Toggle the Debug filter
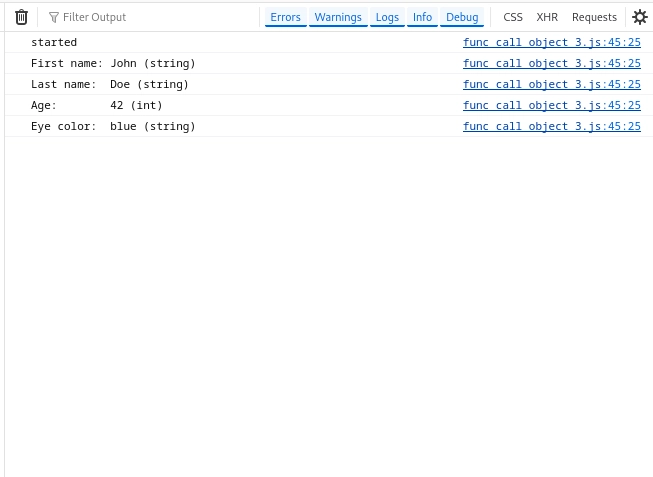 coord(462,17)
